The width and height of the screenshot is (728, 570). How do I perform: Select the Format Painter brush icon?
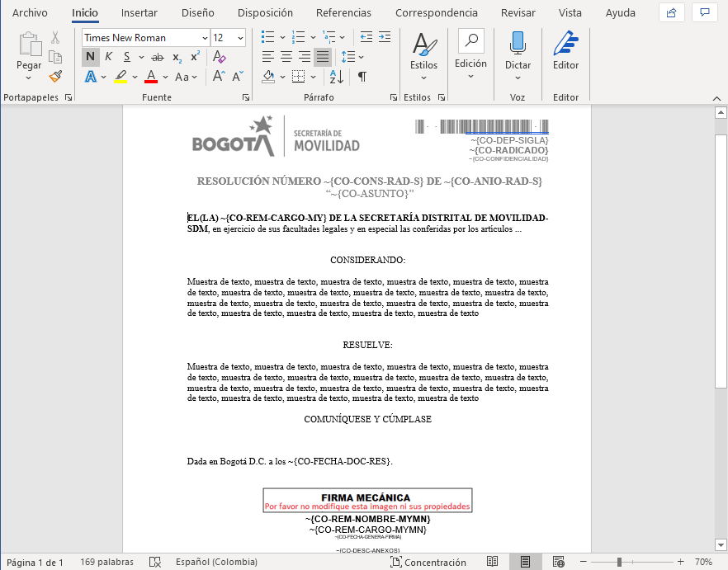point(55,76)
